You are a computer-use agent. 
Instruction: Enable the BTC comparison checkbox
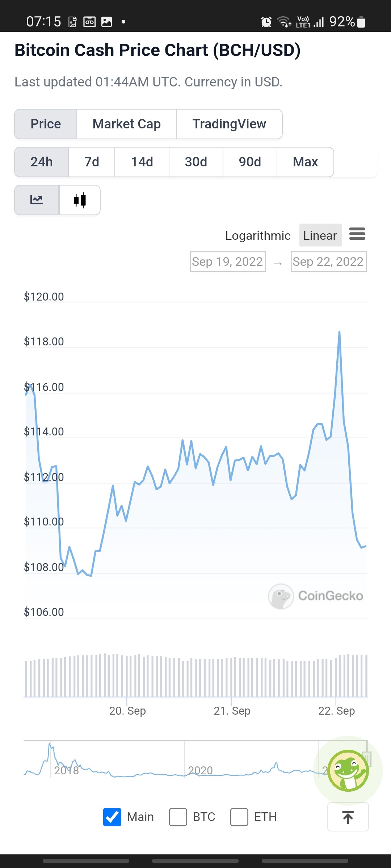[178, 817]
